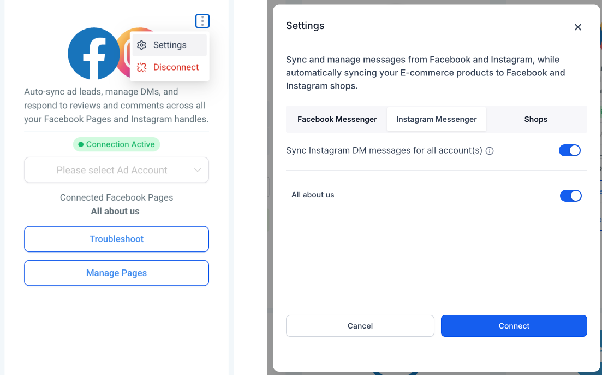Click the red Disconnect icon
The width and height of the screenshot is (602, 375).
tap(142, 67)
